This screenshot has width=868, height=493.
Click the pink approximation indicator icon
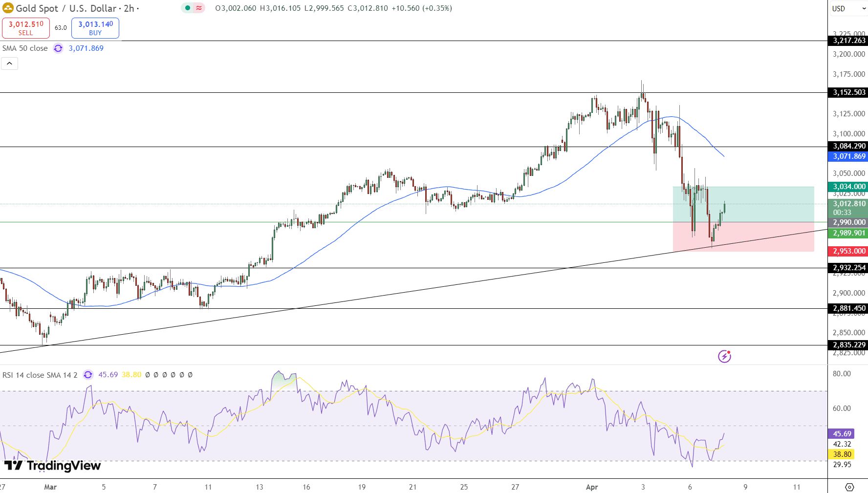199,8
